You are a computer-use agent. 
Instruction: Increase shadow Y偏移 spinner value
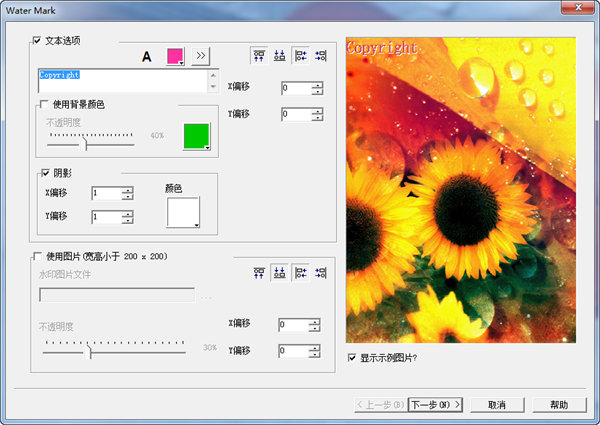pos(127,214)
